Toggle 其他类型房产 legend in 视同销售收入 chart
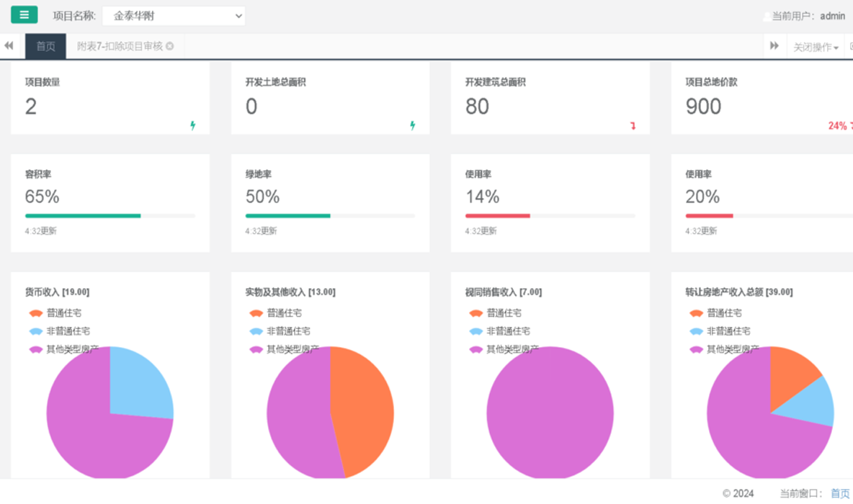The image size is (853, 504). [504, 349]
